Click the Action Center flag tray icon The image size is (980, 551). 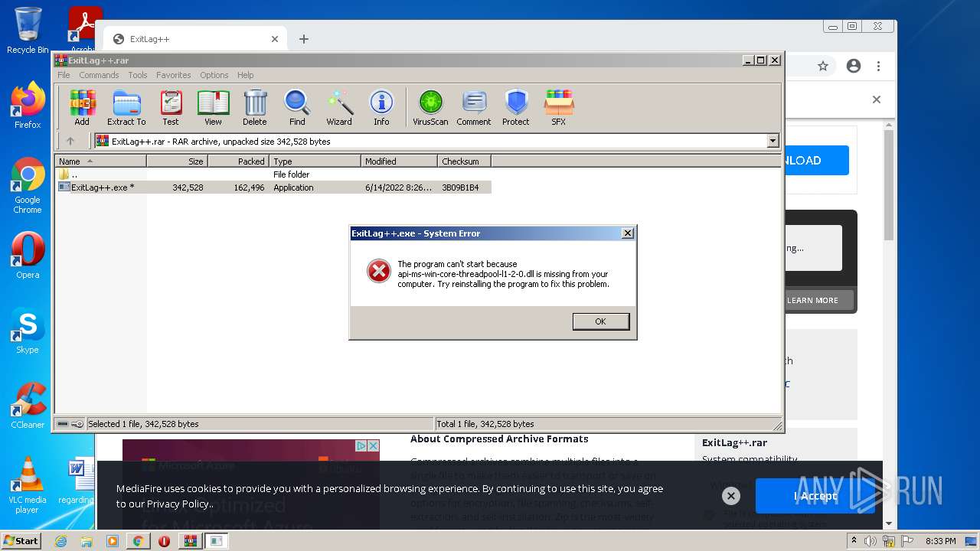tap(906, 541)
